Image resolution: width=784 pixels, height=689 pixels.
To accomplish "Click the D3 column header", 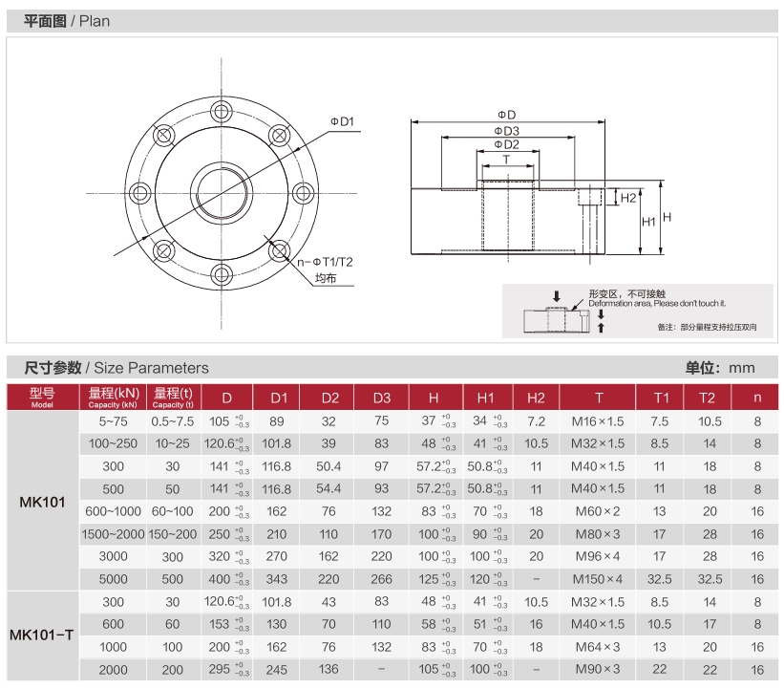I will click(382, 398).
